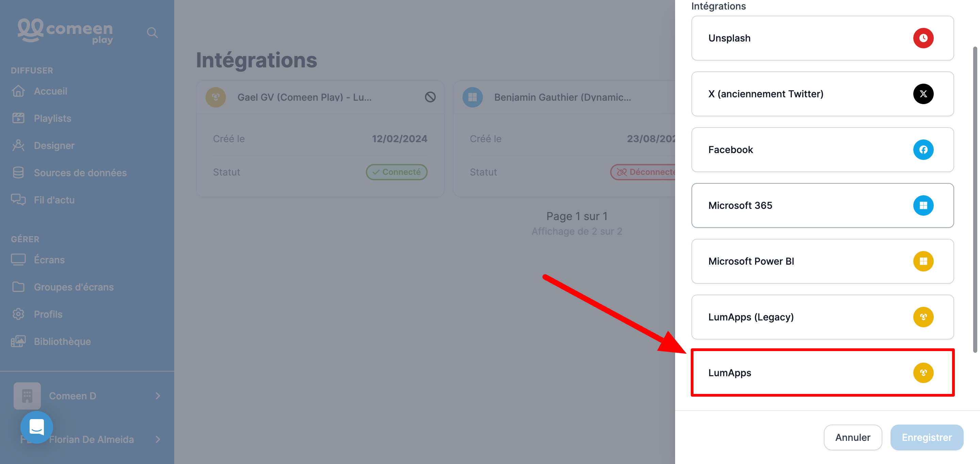Click the Fil d'actu chat icon
This screenshot has width=980, height=464.
pyautogui.click(x=18, y=200)
